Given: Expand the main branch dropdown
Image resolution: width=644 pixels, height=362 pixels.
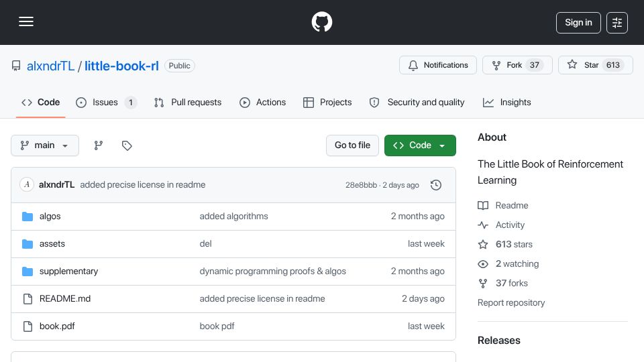Looking at the screenshot, I should 45,145.
